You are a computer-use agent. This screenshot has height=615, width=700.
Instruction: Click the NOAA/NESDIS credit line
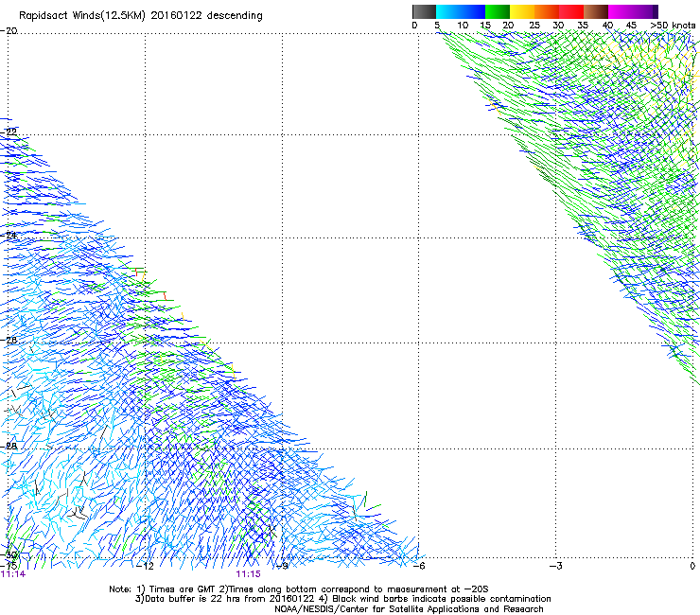(409, 609)
